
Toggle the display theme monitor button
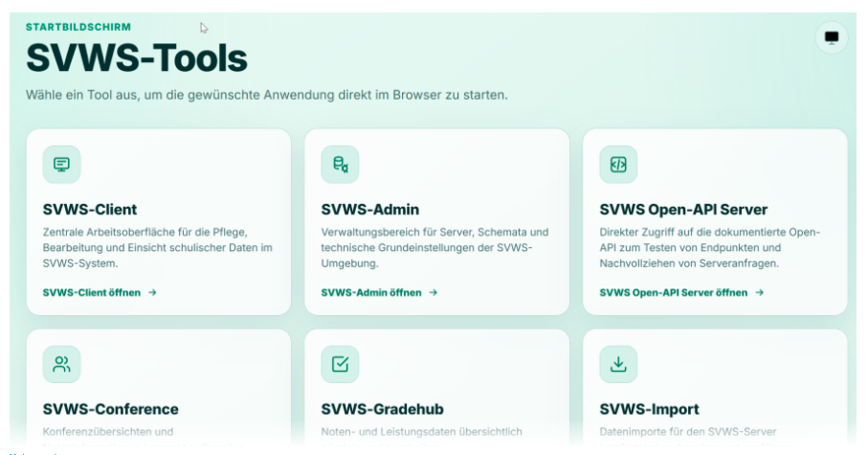[x=832, y=37]
